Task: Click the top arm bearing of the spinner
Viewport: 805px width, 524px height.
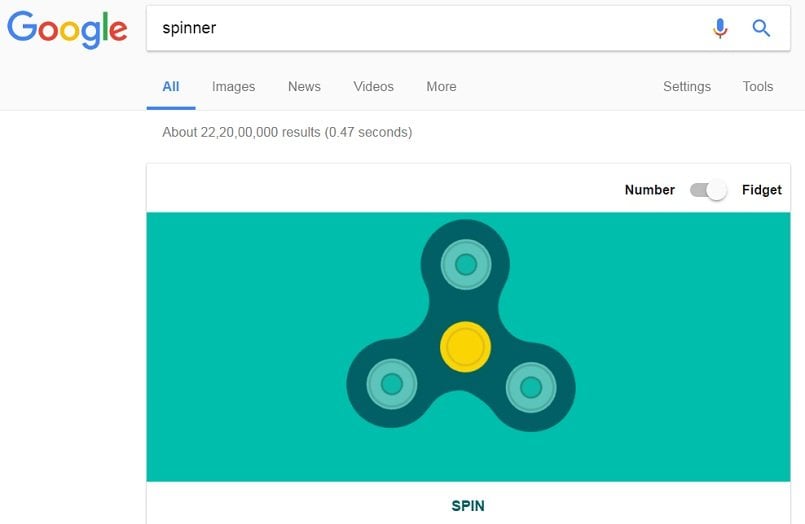Action: 466,265
